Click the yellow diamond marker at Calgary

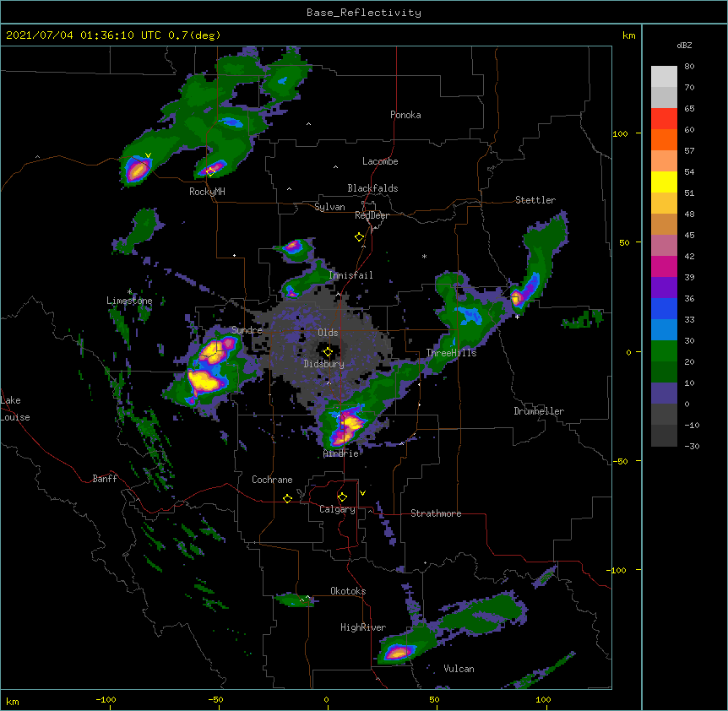point(342,497)
